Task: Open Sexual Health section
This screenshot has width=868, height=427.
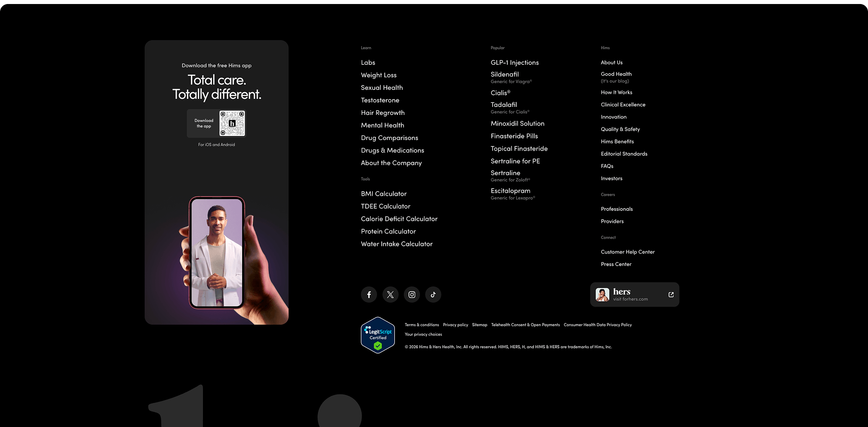Action: click(x=382, y=88)
